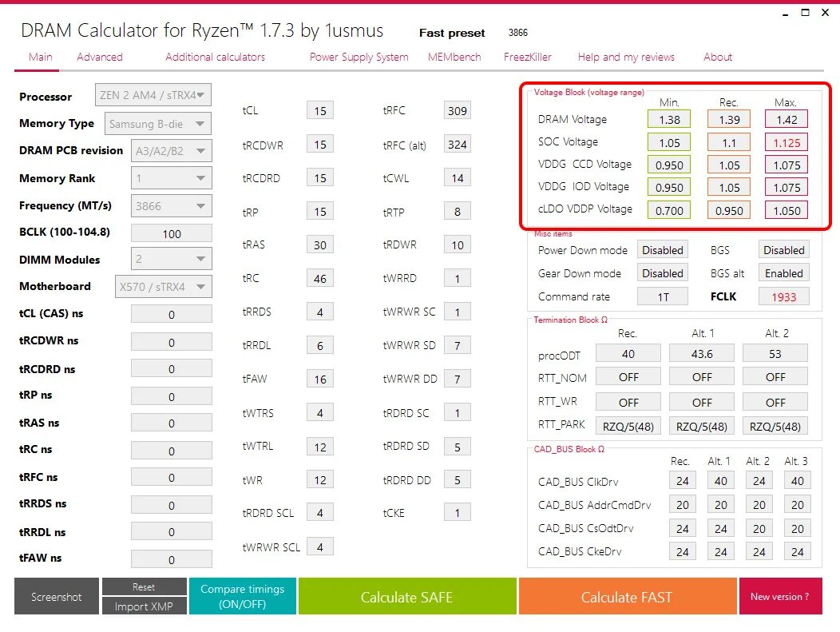Edit the BCLK value field
Viewport: 840px width, 632px height.
pos(170,233)
